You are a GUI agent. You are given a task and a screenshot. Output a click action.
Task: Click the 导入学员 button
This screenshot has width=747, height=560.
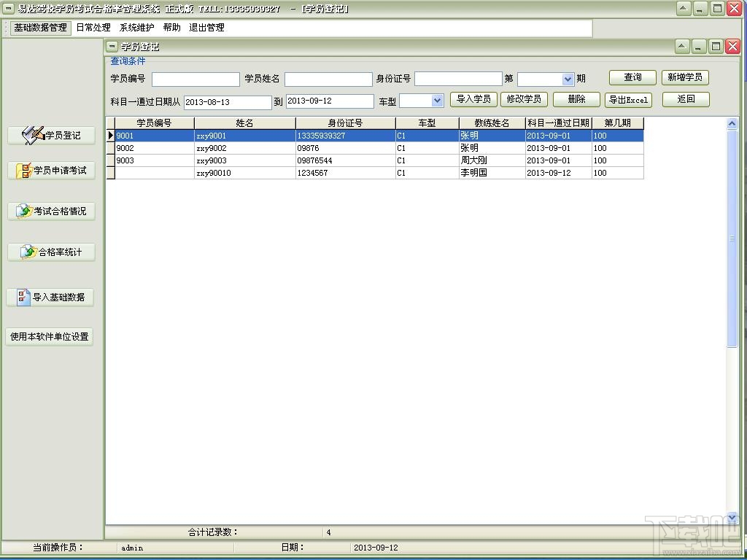click(x=473, y=99)
